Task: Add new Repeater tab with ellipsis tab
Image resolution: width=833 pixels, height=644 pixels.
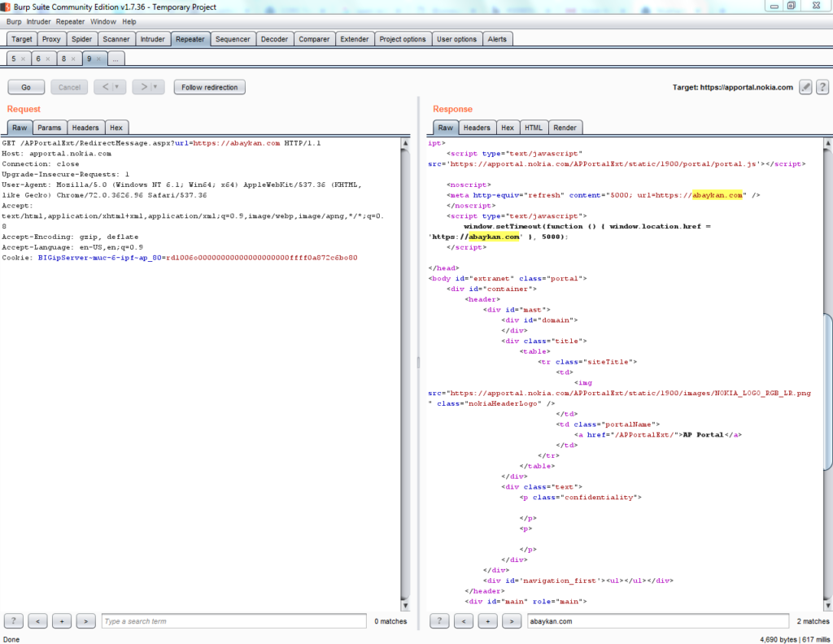Action: point(116,59)
